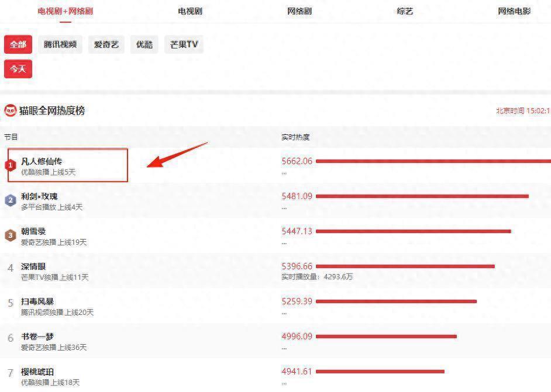Image resolution: width=551 pixels, height=392 pixels.
Task: Filter by 腾讯视频 platform
Action: coord(60,44)
